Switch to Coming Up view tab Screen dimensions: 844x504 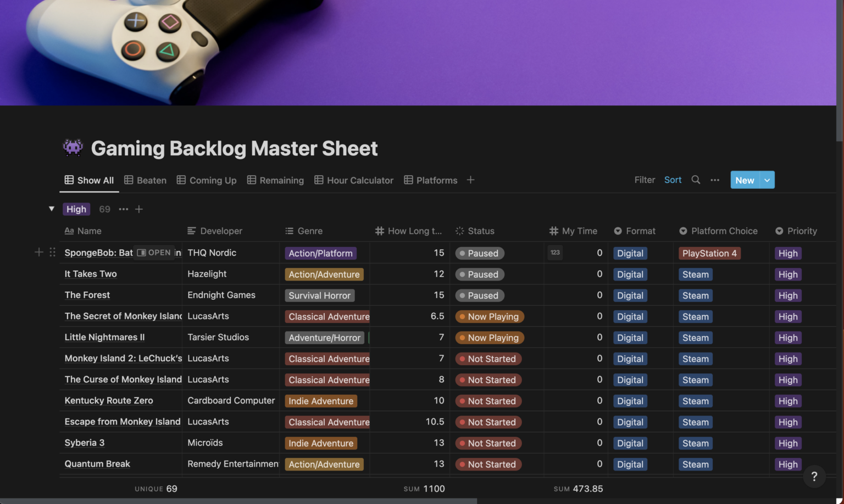click(207, 180)
